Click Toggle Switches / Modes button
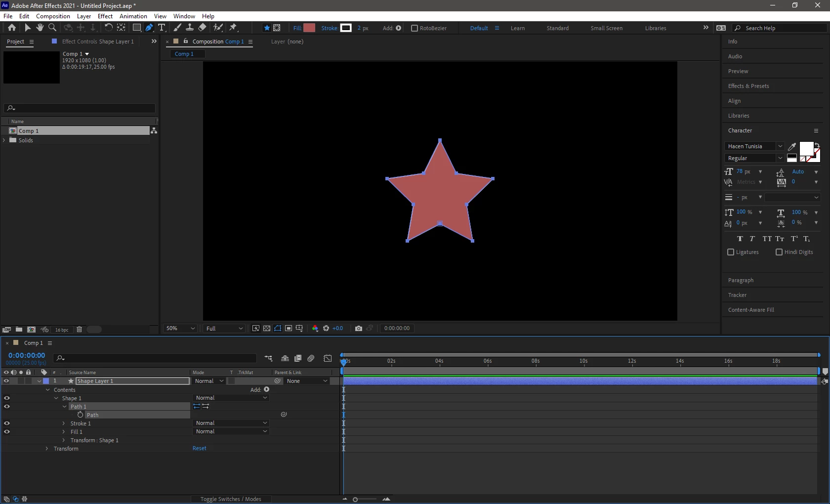 231,499
